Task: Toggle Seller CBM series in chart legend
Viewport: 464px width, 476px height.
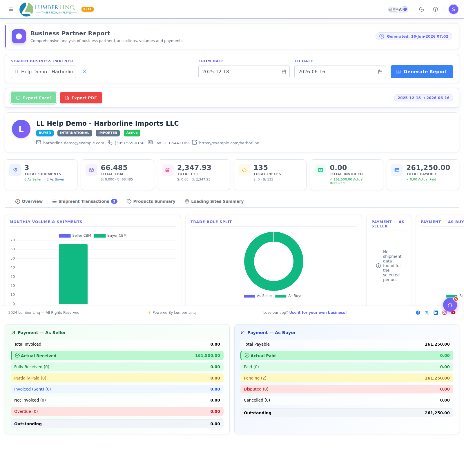Action: (x=75, y=236)
